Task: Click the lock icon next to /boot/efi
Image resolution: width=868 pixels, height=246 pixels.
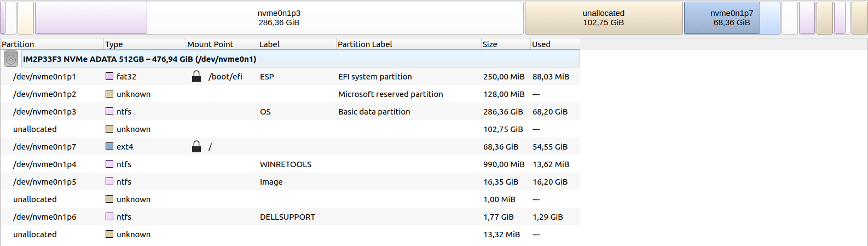Action: pos(196,76)
